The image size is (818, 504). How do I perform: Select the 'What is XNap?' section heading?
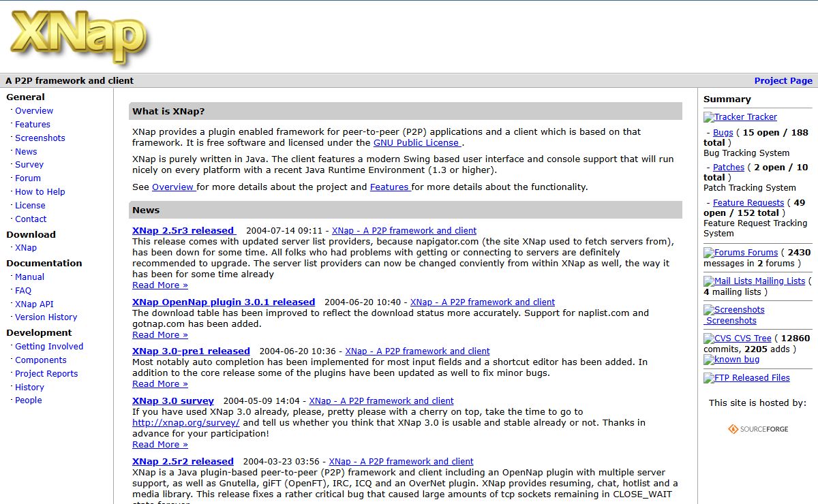(x=168, y=111)
